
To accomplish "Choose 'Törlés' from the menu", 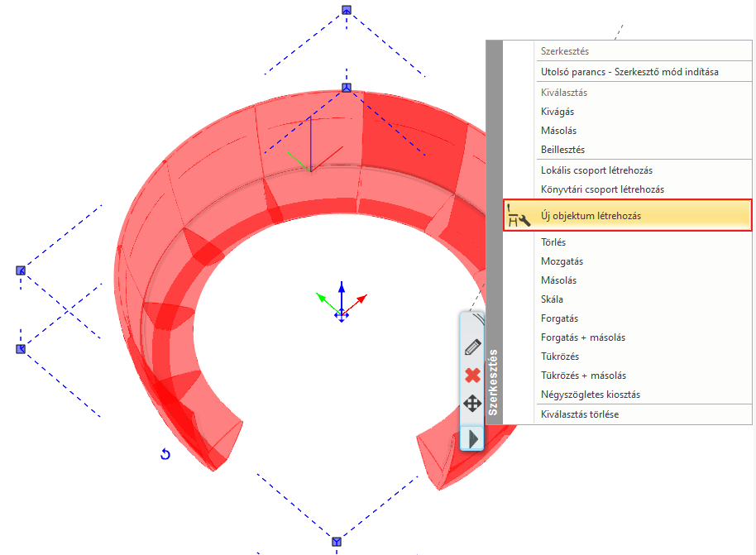I will pos(553,242).
